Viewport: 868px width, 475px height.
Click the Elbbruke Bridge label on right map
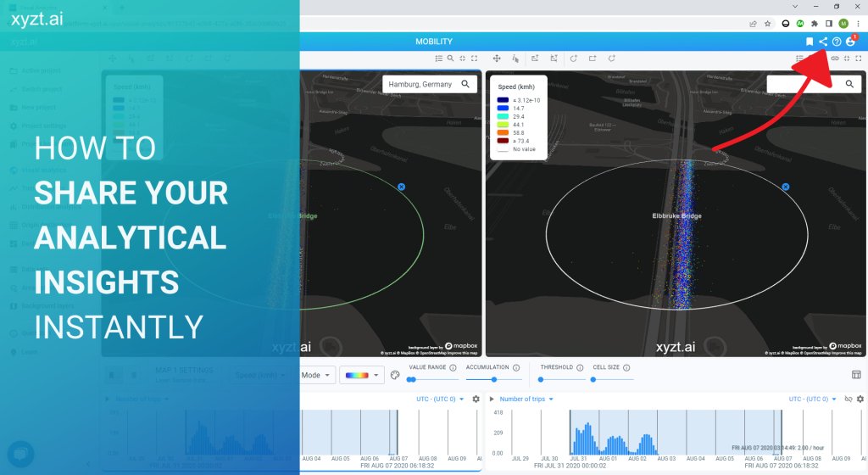click(676, 216)
